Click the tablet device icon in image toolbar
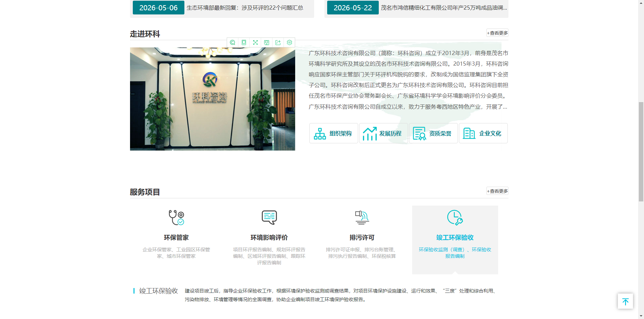This screenshot has height=319, width=644. (x=244, y=43)
